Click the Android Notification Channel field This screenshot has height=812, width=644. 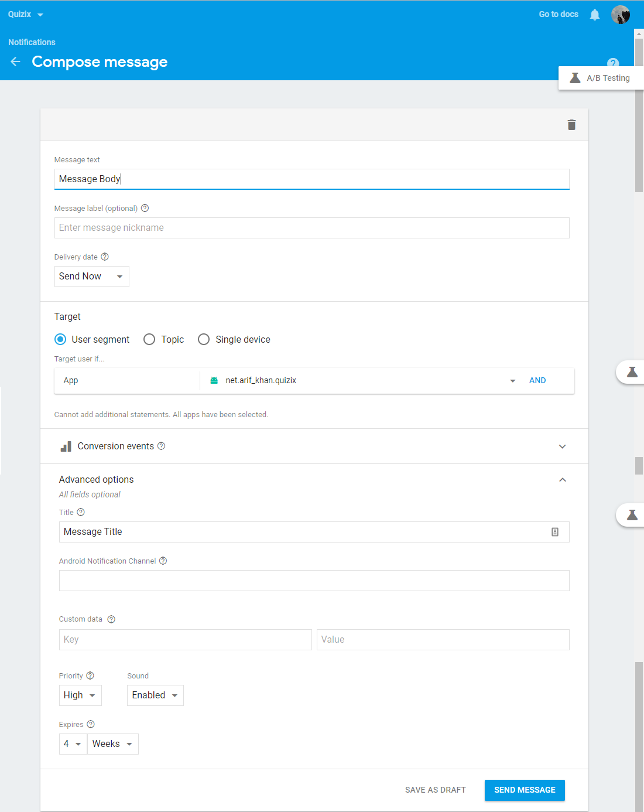point(314,581)
